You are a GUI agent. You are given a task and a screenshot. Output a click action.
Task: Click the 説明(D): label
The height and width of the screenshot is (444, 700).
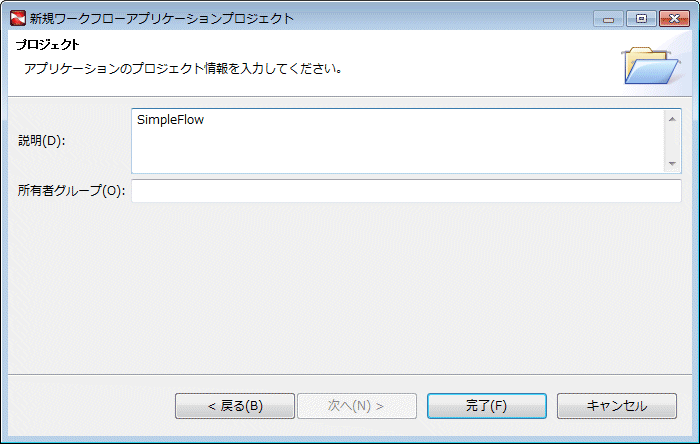(42, 141)
